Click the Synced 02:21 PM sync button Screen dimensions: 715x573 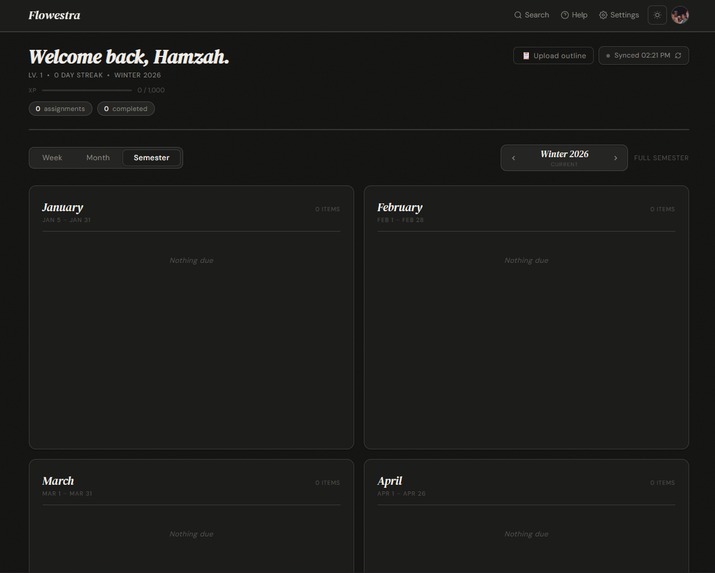point(643,56)
